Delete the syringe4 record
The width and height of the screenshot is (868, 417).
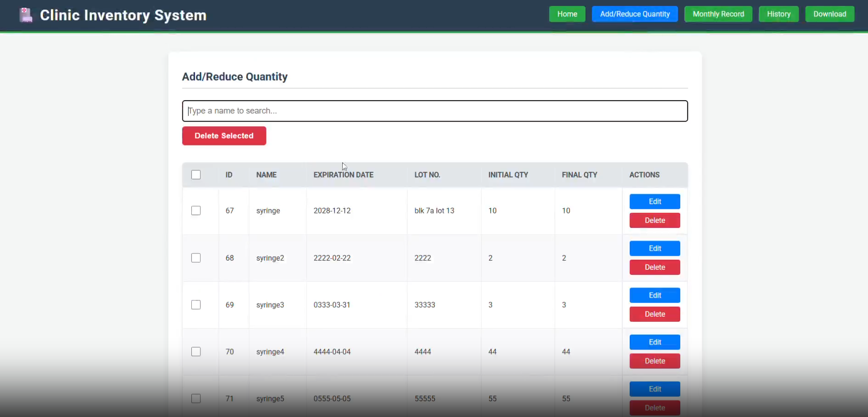click(x=654, y=361)
